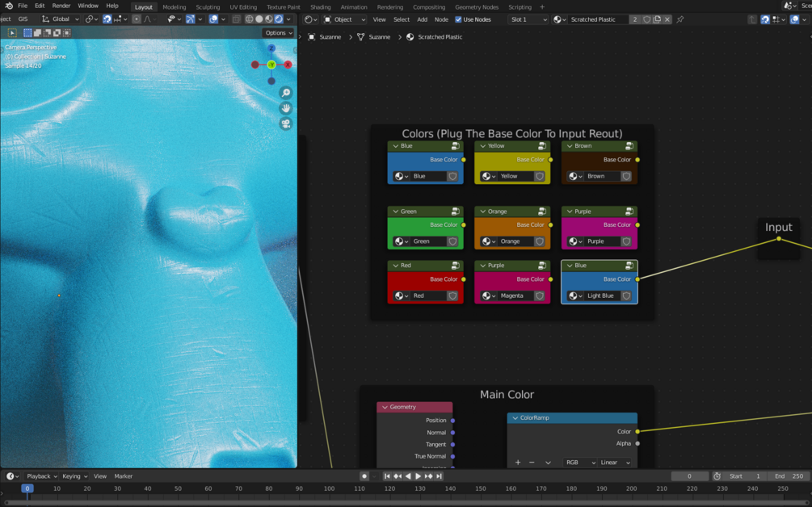Collapse the Geometry node

point(385,408)
